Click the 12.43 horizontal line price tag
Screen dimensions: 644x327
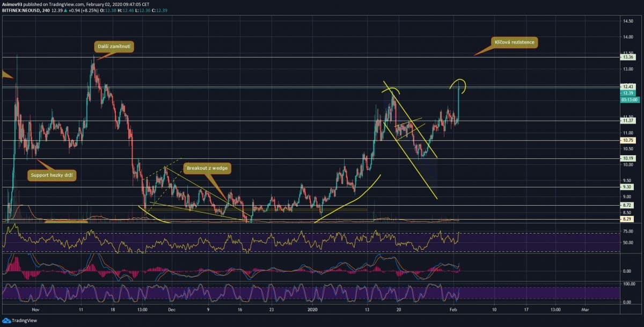coord(628,87)
